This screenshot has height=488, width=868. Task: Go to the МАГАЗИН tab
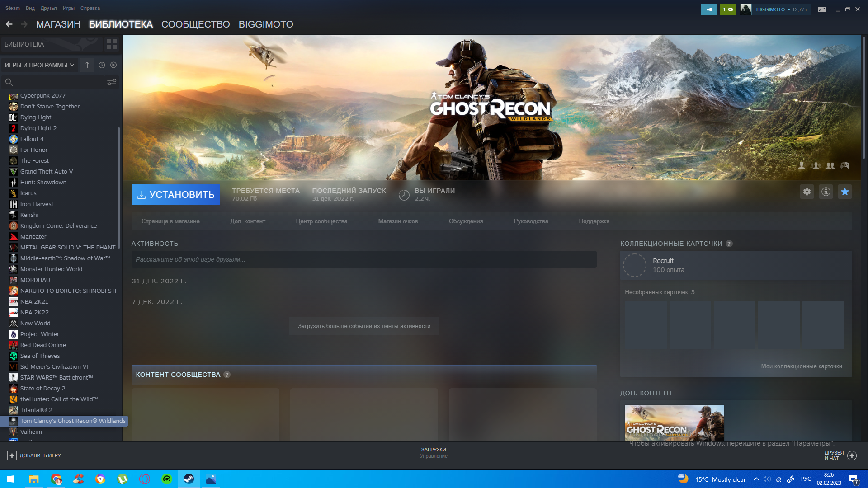click(58, 24)
